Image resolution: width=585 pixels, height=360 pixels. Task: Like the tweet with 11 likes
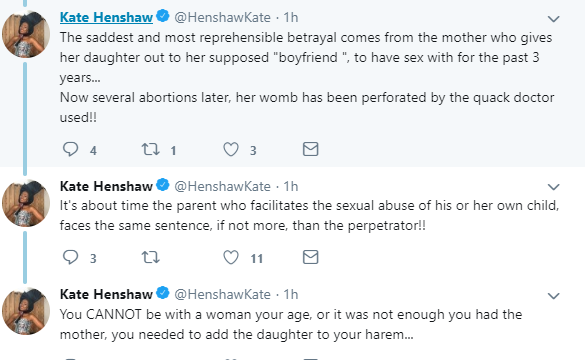pyautogui.click(x=231, y=257)
